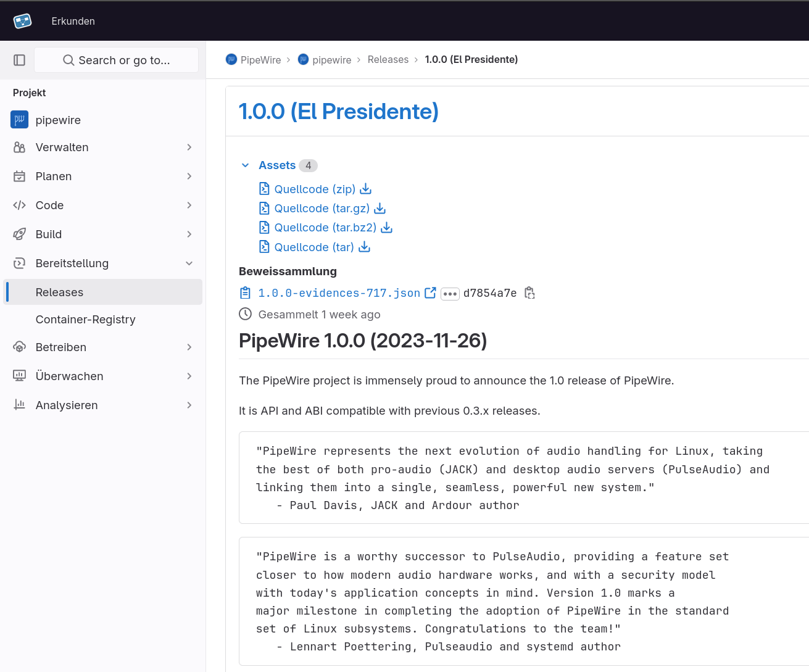
Task: Expand the Build sidebar section
Action: click(189, 234)
